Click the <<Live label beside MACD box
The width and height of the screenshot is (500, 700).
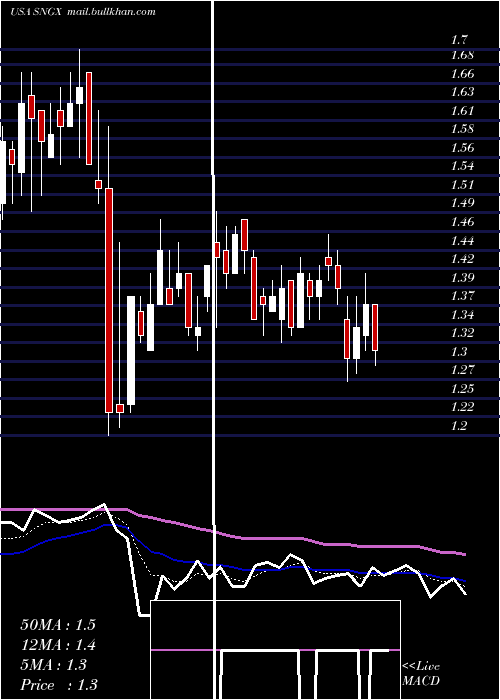[x=421, y=666]
